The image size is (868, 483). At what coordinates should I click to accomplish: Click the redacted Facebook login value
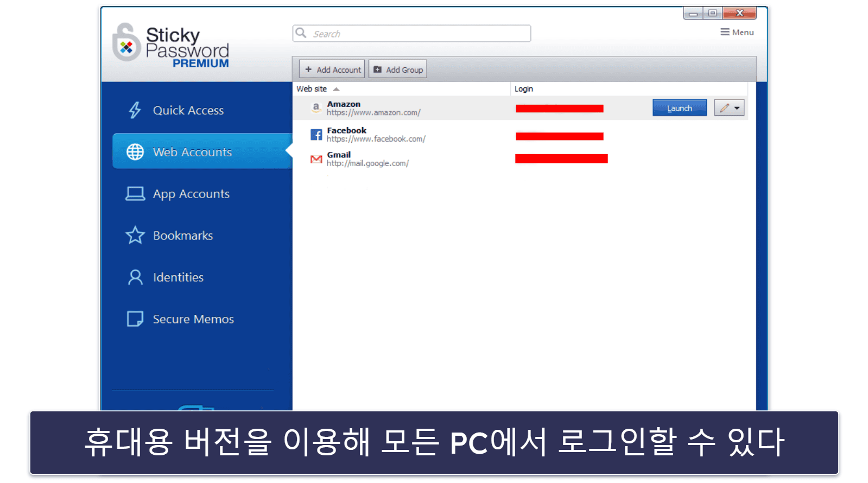560,136
